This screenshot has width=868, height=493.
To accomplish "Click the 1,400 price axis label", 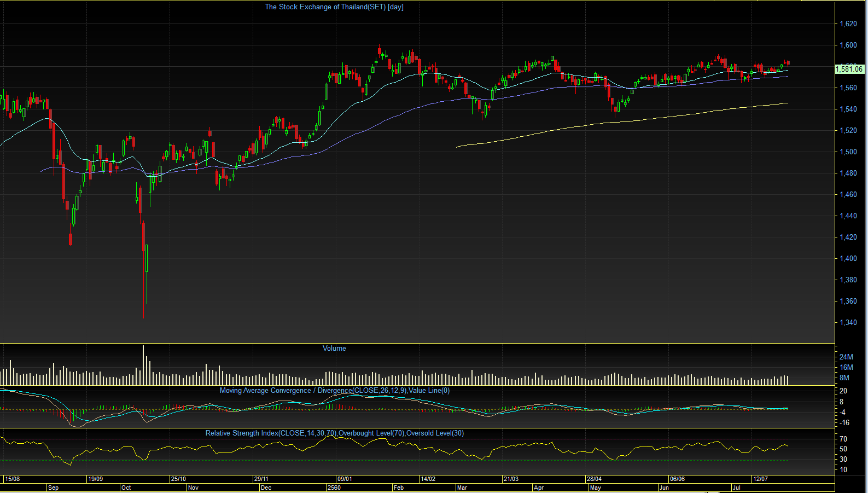I will click(848, 259).
